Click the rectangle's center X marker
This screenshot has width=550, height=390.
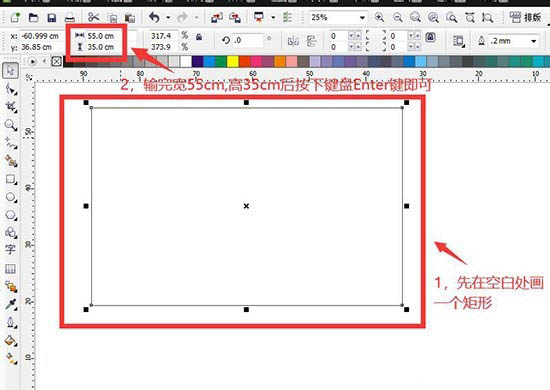click(x=246, y=206)
